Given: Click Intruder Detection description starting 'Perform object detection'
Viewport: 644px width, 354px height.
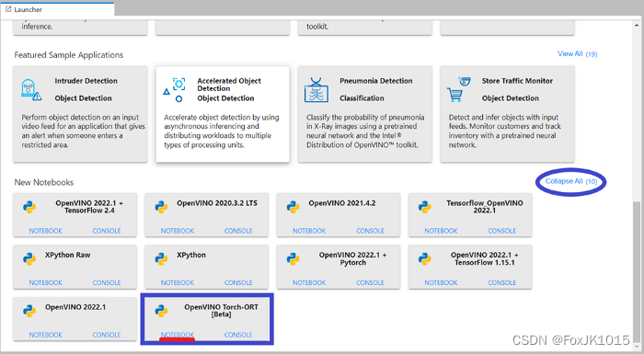Looking at the screenshot, I should coord(84,131).
